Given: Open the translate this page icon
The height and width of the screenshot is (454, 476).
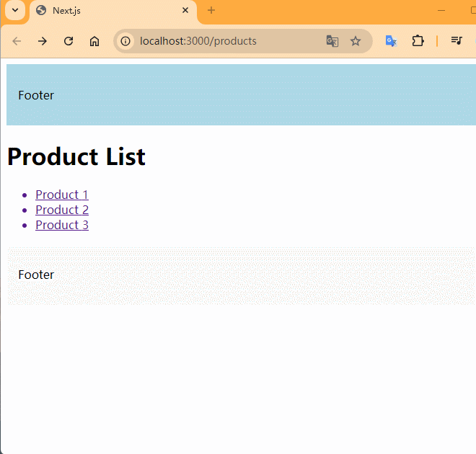Looking at the screenshot, I should pos(332,41).
